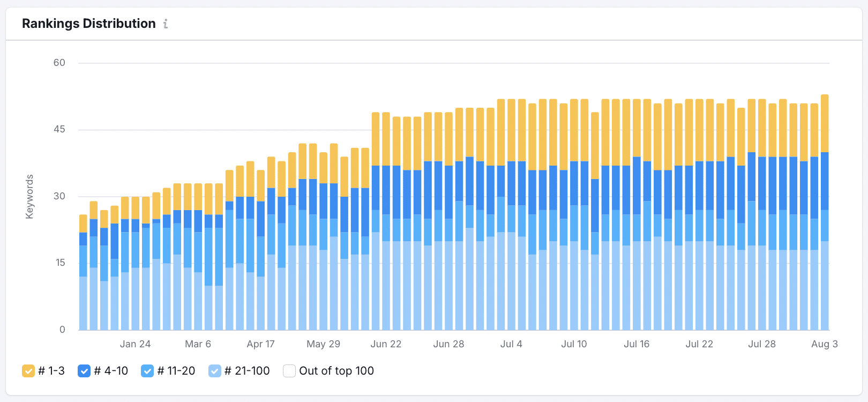Image resolution: width=868 pixels, height=402 pixels.
Task: Click the bar above the Jun 22 label
Action: (386, 241)
